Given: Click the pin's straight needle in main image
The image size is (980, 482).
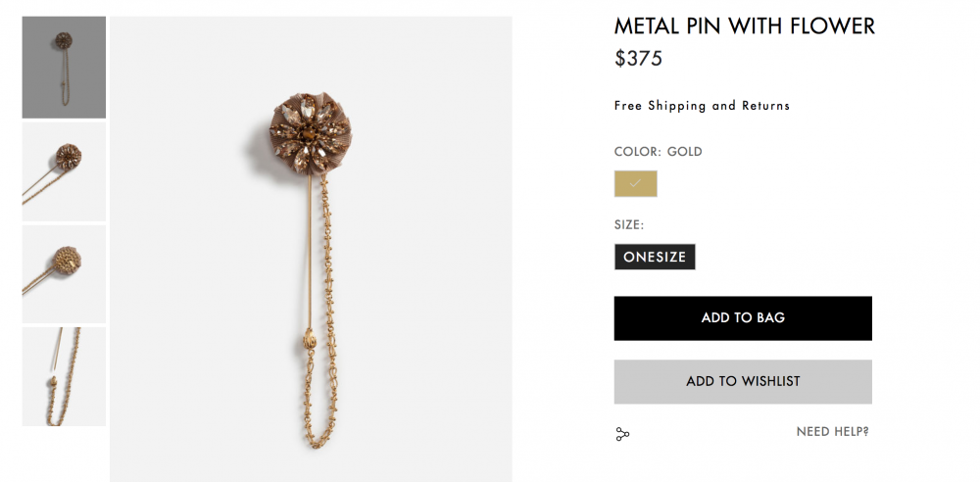Looking at the screenshot, I should 310,255.
